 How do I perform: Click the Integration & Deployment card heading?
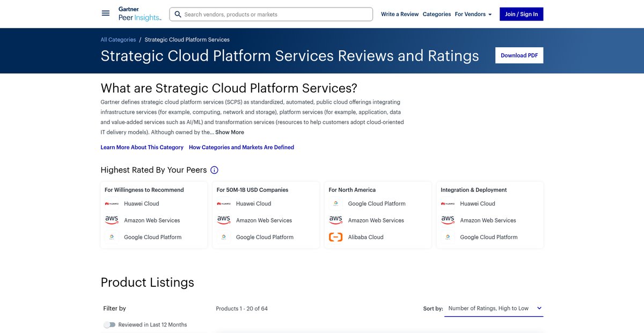pyautogui.click(x=474, y=190)
